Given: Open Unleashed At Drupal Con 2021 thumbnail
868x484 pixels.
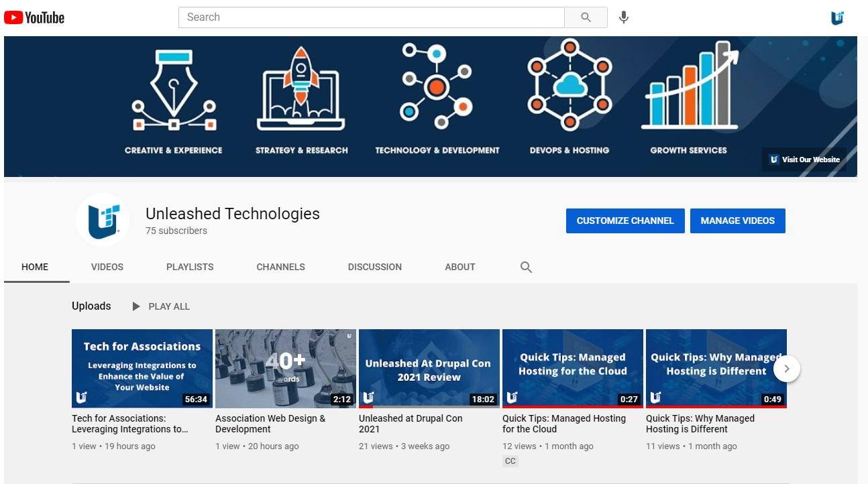Looking at the screenshot, I should 429,368.
